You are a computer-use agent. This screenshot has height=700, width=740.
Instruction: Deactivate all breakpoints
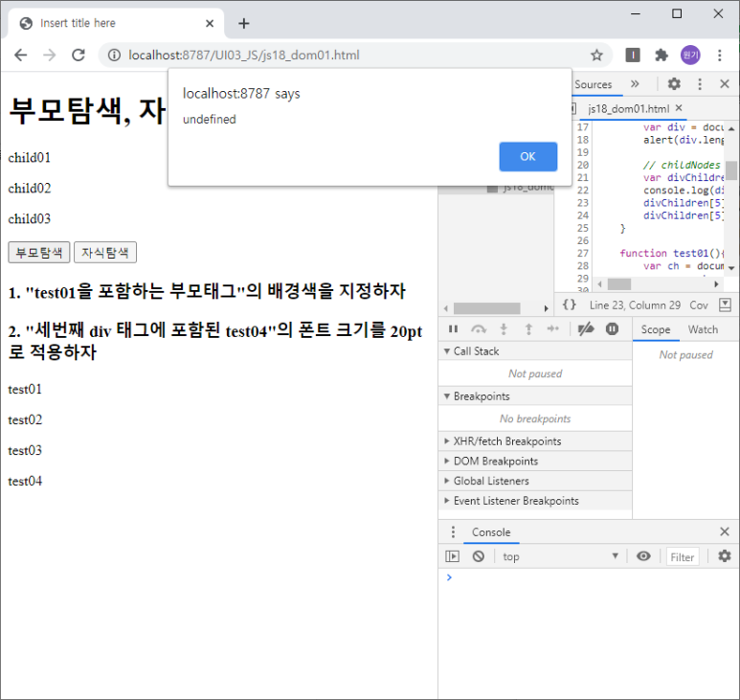coord(586,329)
